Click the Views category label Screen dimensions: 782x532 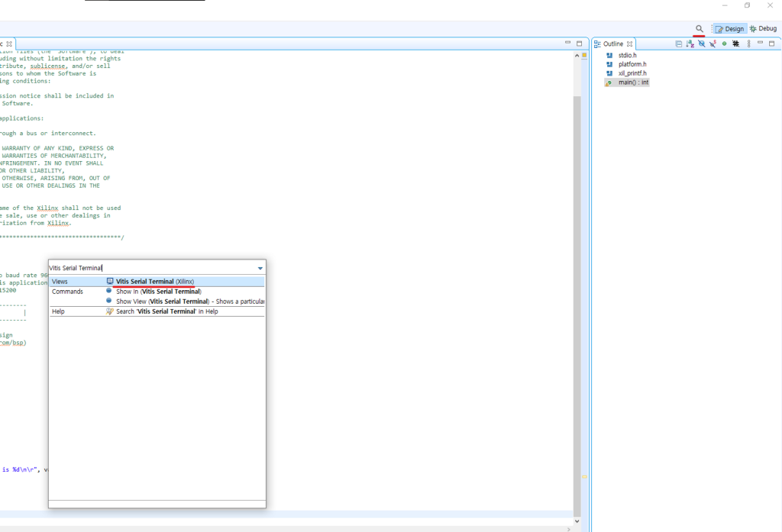[x=60, y=282]
